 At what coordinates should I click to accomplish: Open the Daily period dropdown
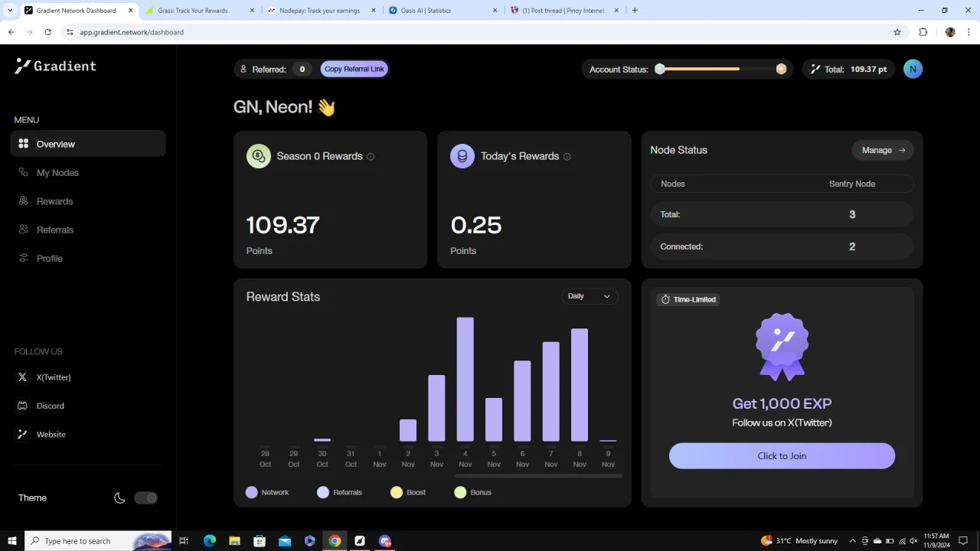[x=590, y=296]
